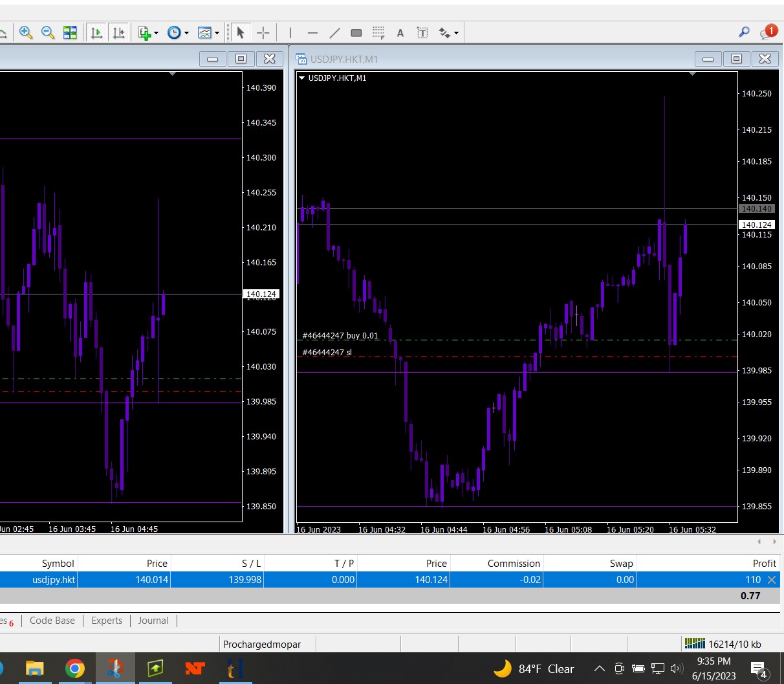Click the Profit column header
Image resolution: width=784 pixels, height=684 pixels.
pos(764,564)
